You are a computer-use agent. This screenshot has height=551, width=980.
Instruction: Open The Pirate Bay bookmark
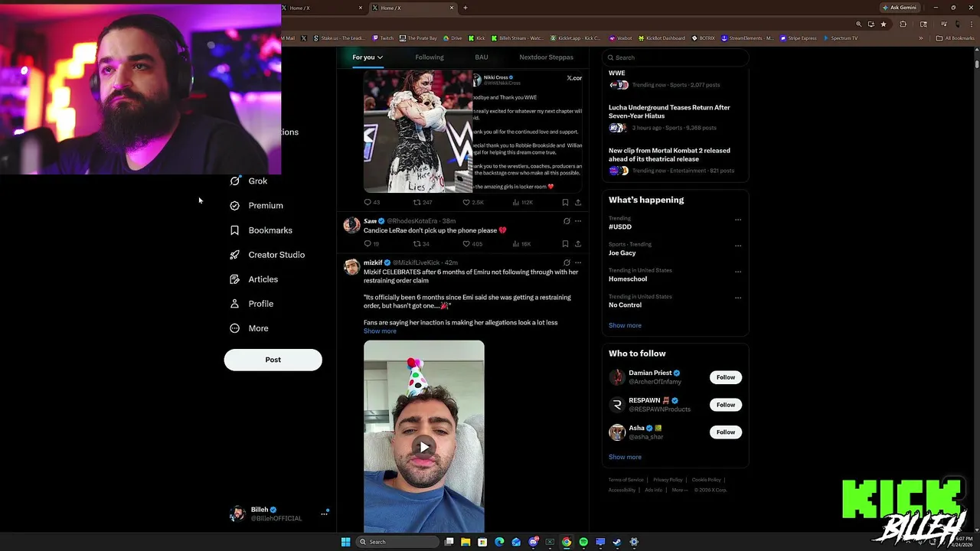pyautogui.click(x=418, y=38)
